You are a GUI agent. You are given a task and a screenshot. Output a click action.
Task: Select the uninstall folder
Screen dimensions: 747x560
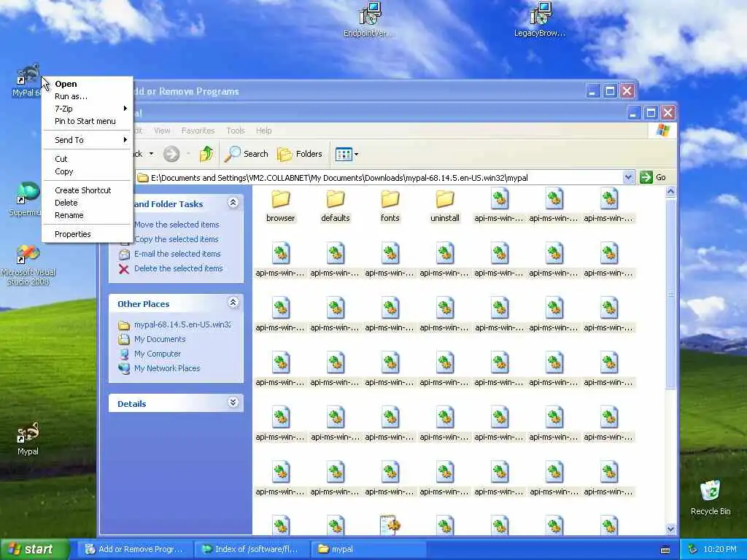445,206
